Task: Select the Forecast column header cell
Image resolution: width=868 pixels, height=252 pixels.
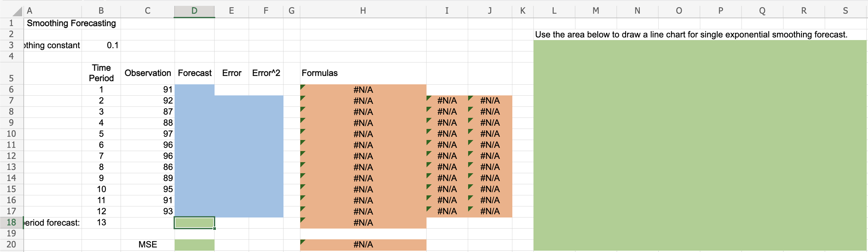Action: pos(194,73)
